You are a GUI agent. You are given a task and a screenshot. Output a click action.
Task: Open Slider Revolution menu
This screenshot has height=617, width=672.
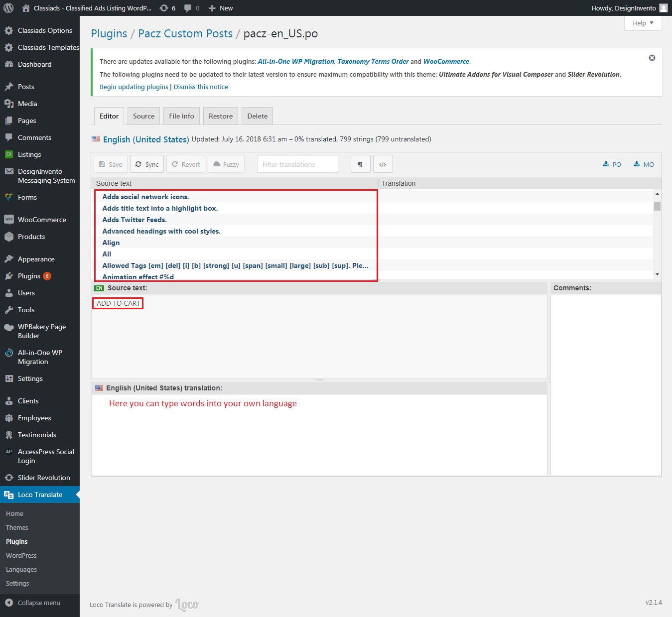[x=40, y=478]
